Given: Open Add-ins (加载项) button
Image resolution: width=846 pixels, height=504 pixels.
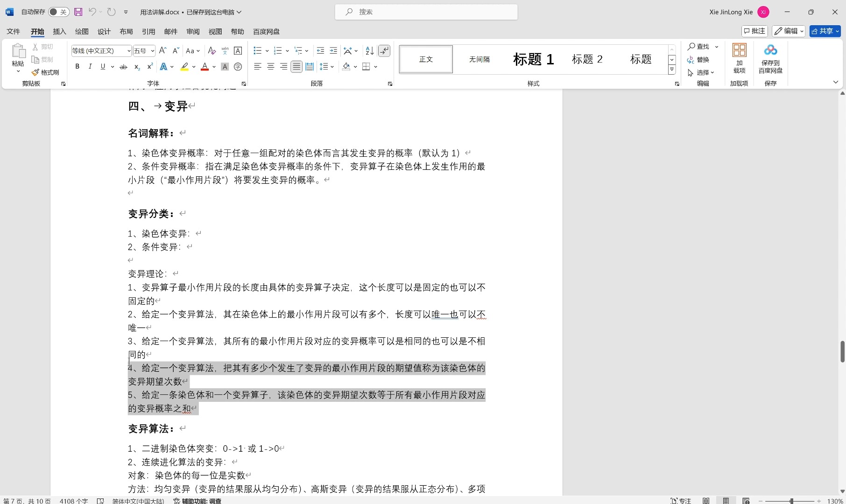Looking at the screenshot, I should click(739, 58).
